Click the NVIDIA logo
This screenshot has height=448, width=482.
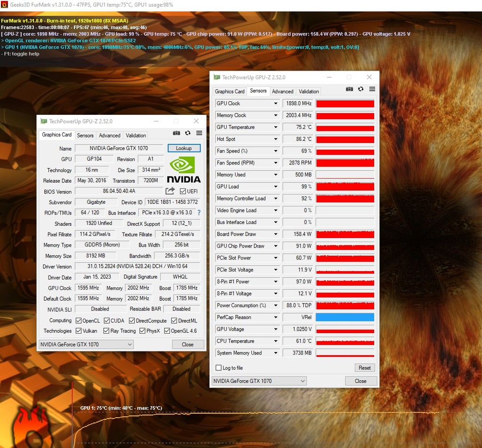coord(184,169)
